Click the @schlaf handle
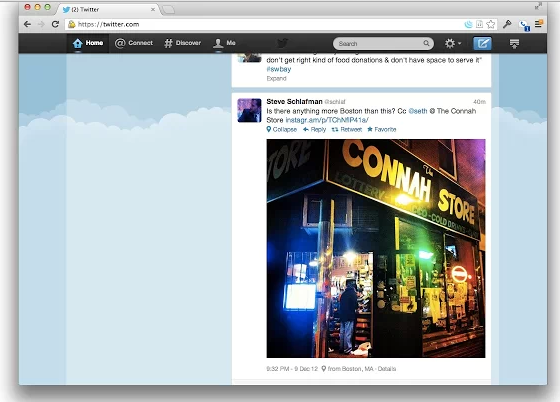 point(335,102)
